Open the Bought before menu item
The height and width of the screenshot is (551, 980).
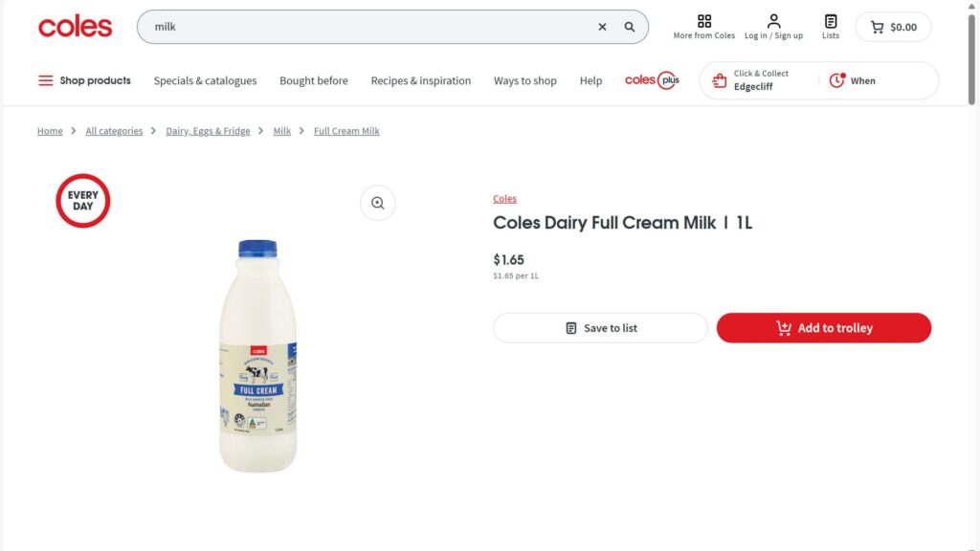pos(314,80)
